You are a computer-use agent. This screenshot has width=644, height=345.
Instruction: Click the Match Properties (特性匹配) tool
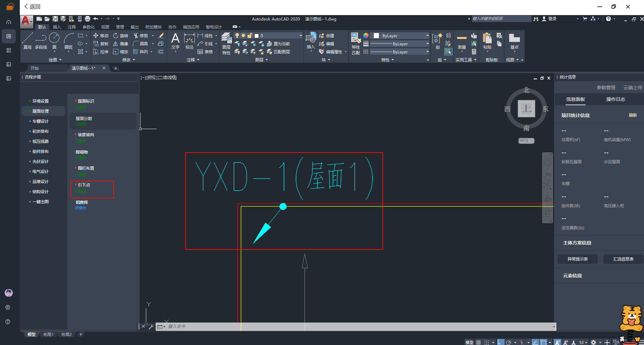coord(356,43)
